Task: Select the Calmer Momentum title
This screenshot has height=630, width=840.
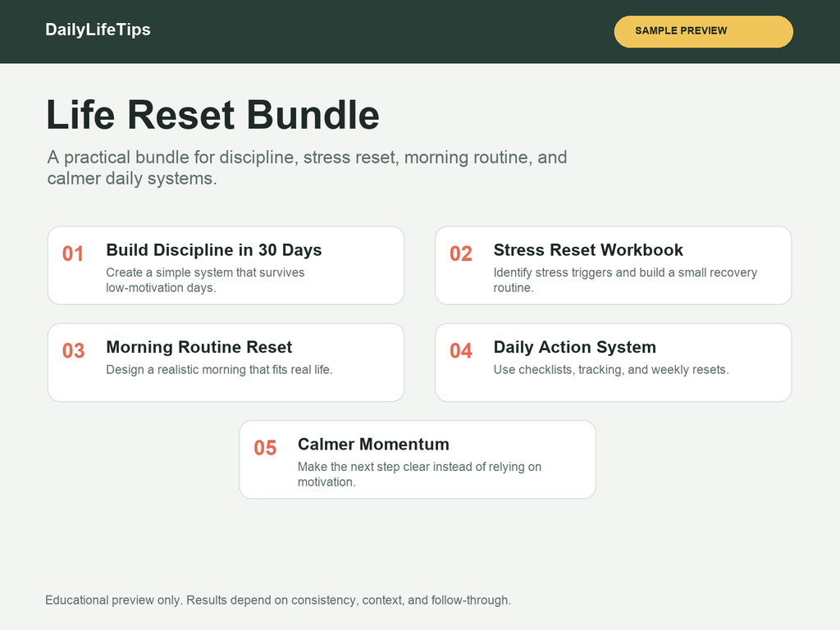Action: pos(373,444)
